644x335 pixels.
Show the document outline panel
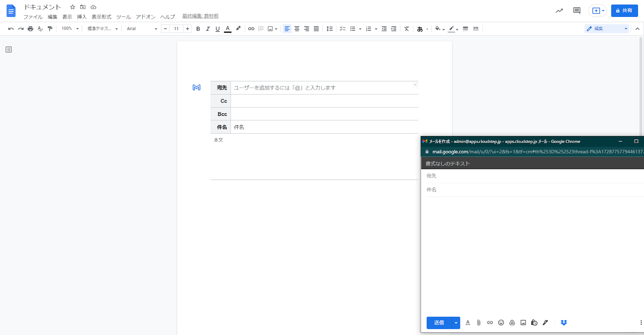click(8, 50)
